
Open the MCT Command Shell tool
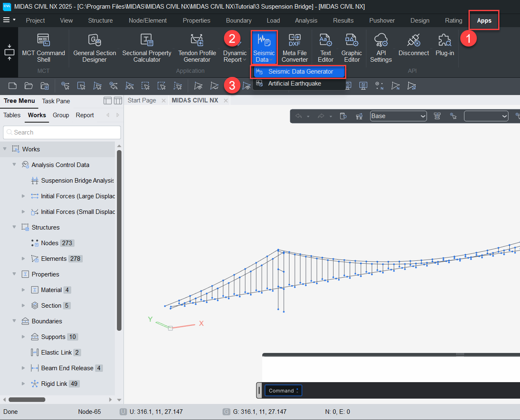43,48
